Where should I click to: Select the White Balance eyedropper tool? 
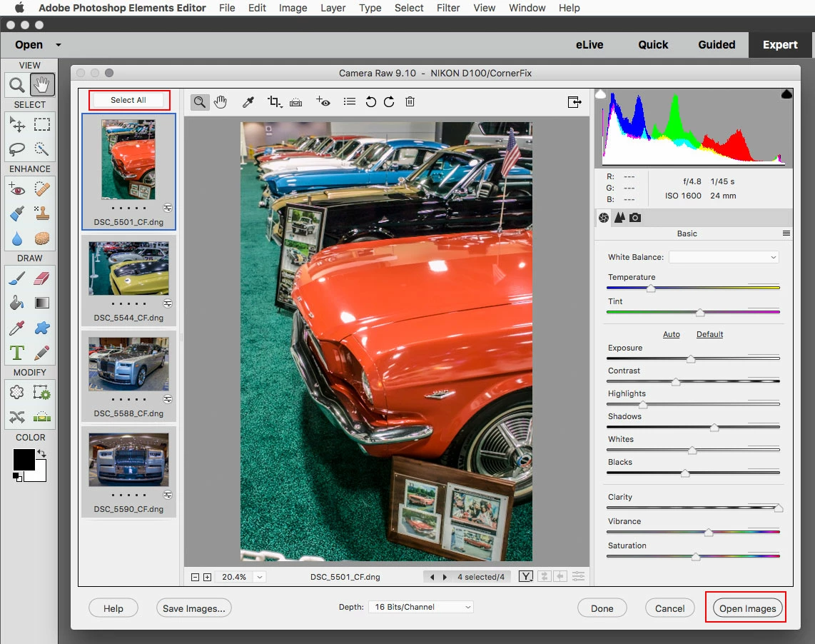(248, 102)
